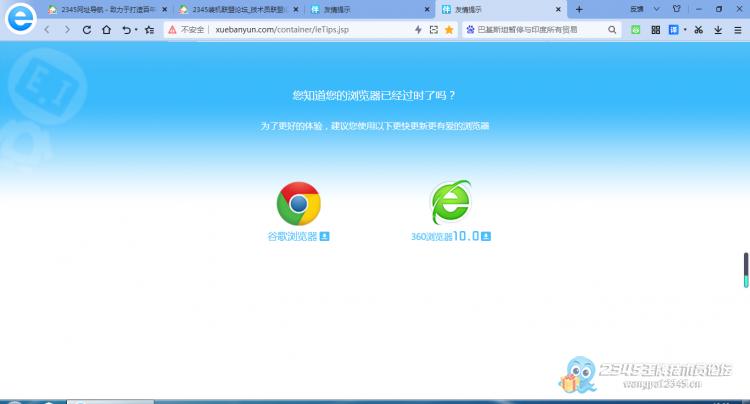Click the magnifier search icon

point(612,30)
